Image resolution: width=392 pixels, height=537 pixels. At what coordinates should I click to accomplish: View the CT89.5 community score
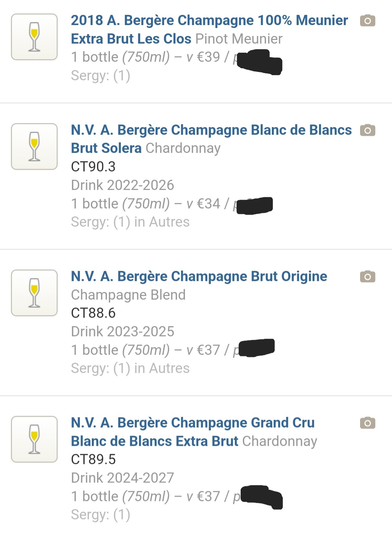click(x=93, y=459)
